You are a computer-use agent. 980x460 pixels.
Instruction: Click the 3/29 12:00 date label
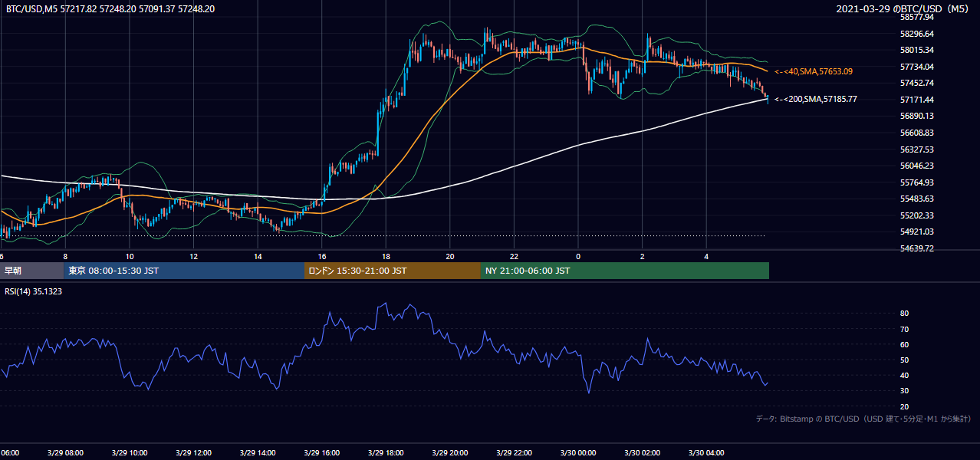pos(194,453)
